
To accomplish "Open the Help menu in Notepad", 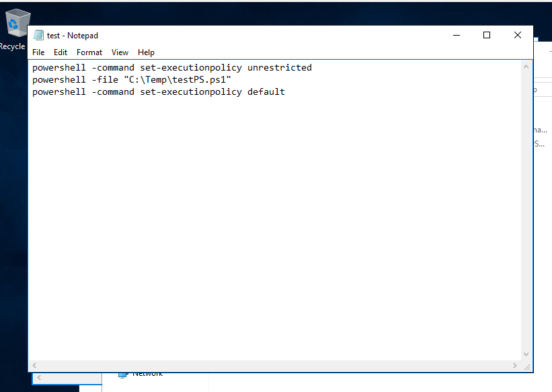I will point(146,52).
